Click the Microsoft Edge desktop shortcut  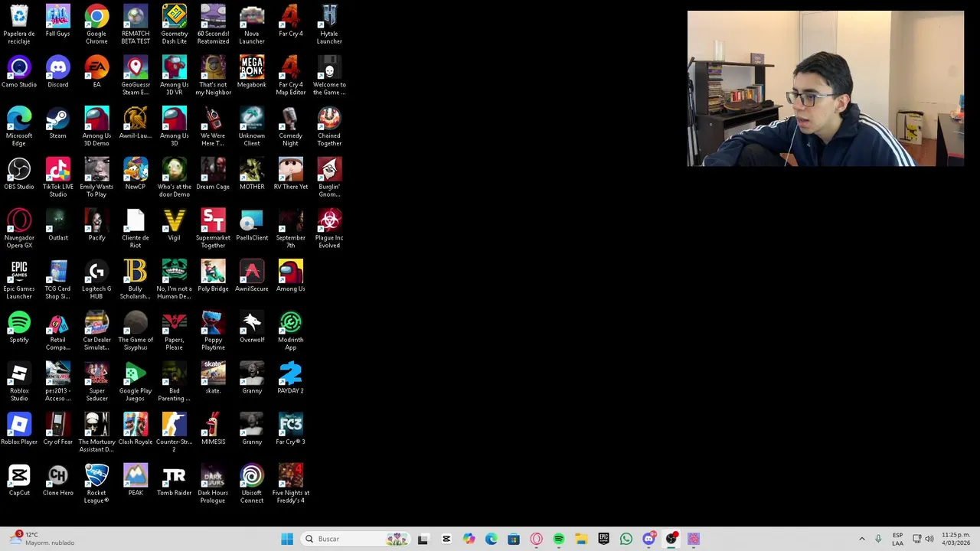pyautogui.click(x=19, y=126)
